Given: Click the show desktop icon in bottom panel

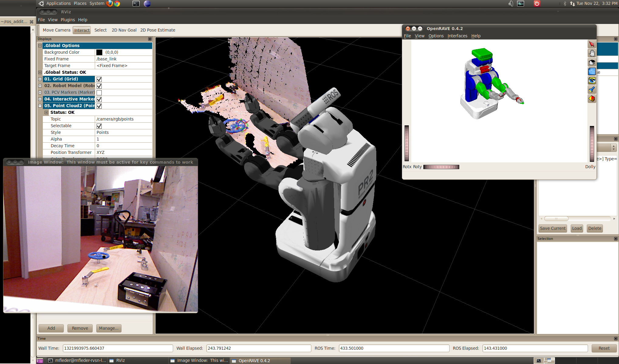Looking at the screenshot, I should click(x=40, y=361).
